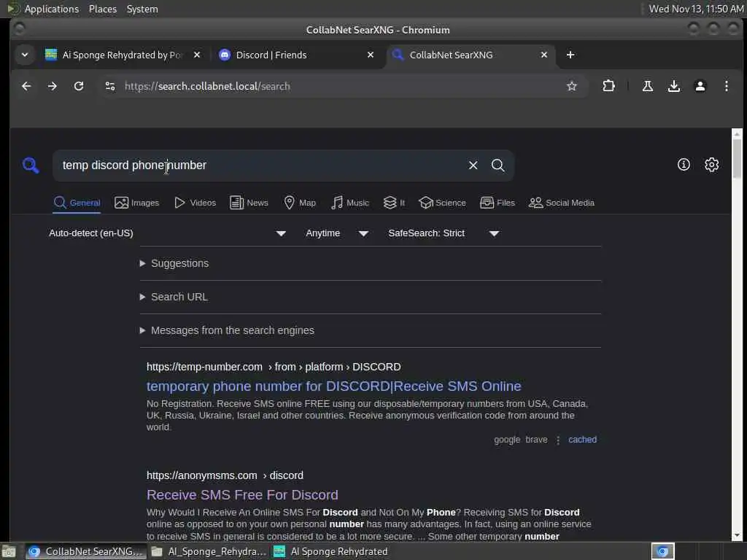
Task: Open Chromium three-dot menu
Action: (x=726, y=86)
